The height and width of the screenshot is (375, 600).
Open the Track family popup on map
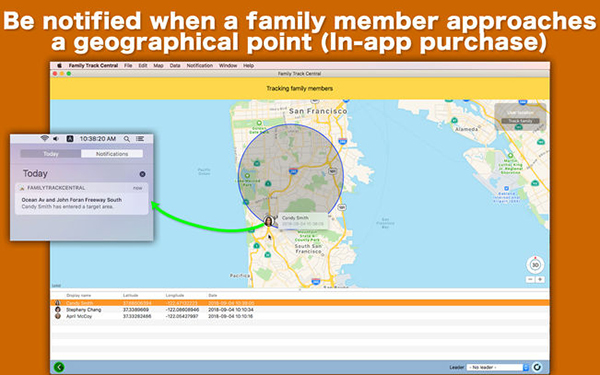[x=520, y=121]
